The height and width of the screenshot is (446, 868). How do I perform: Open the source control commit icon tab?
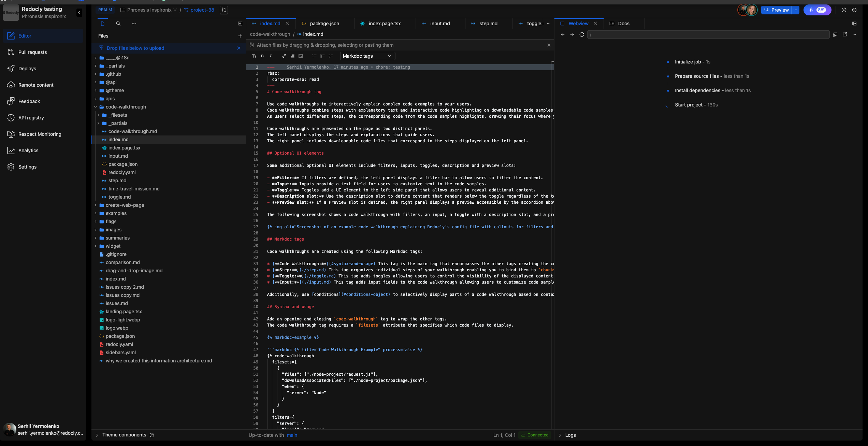(134, 24)
